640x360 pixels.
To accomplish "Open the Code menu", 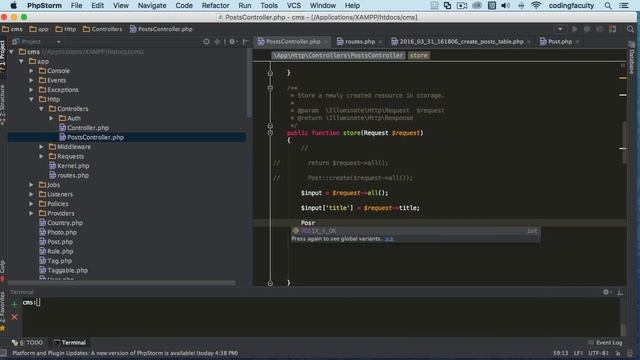I will tap(184, 5).
